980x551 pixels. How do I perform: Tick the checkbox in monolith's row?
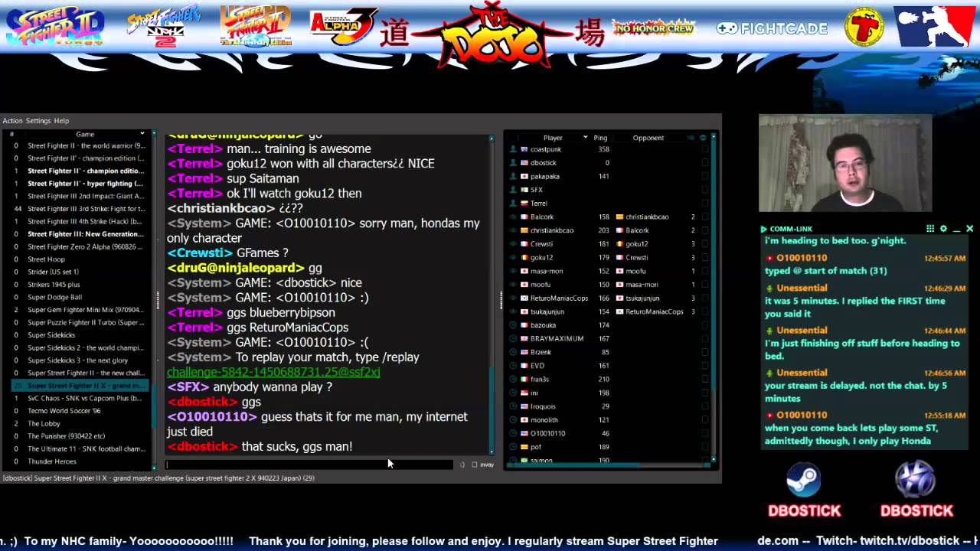[x=705, y=420]
